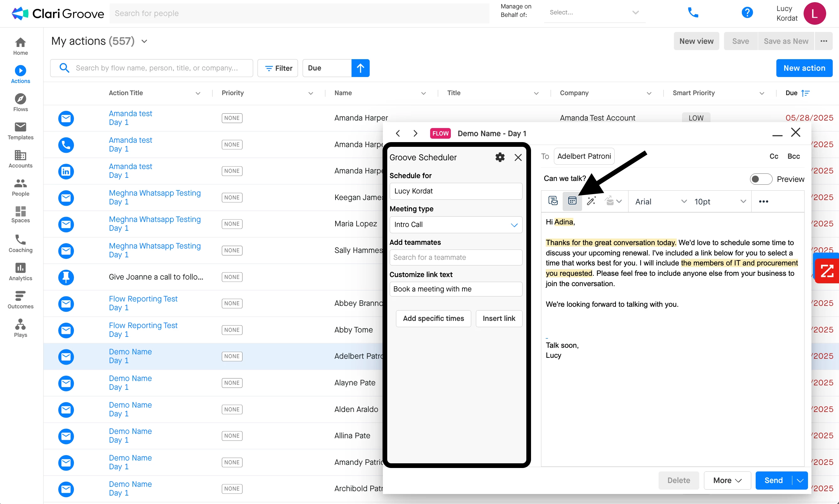Click the phone dialer icon in header
This screenshot has width=839, height=504.
(693, 13)
